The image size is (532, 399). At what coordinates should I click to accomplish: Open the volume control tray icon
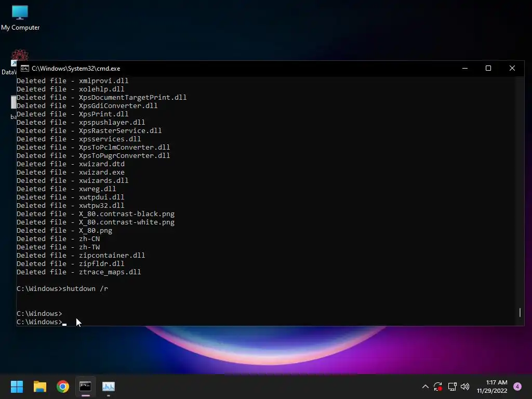coord(465,387)
